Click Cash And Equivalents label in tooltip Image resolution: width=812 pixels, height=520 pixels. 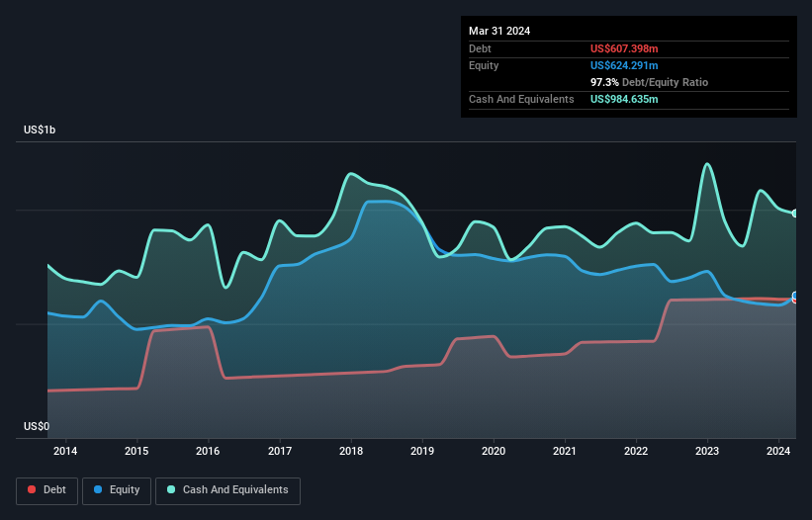coord(521,99)
